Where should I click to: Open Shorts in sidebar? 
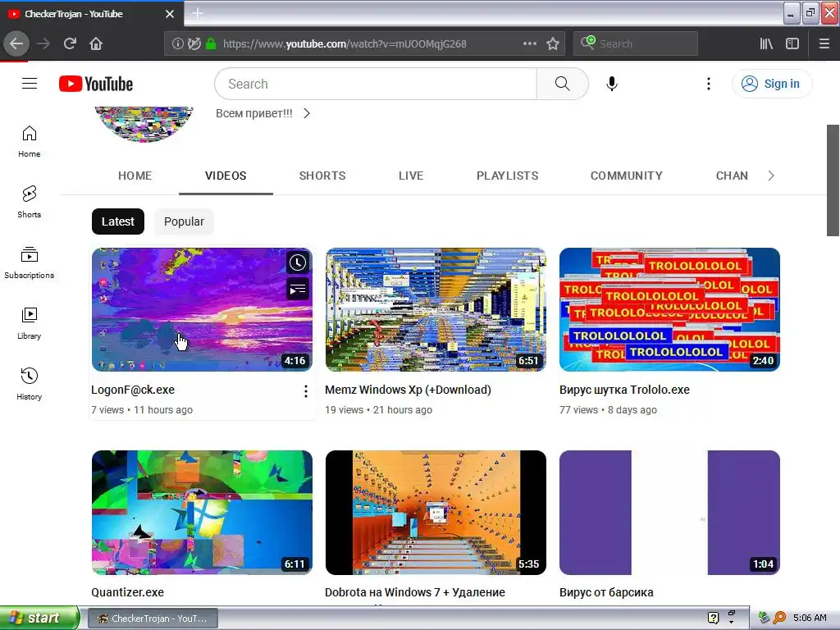[x=29, y=202]
